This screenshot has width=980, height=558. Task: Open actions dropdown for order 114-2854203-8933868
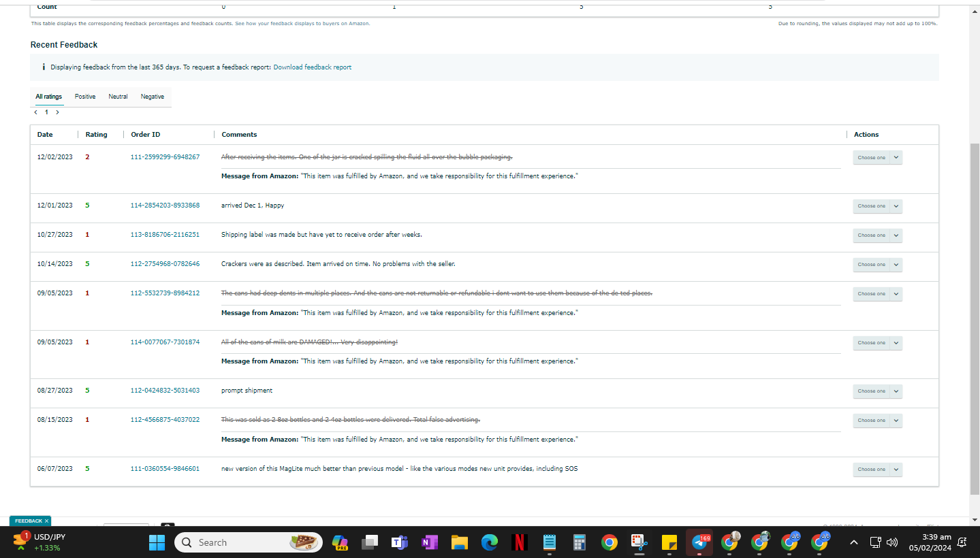pyautogui.click(x=878, y=206)
